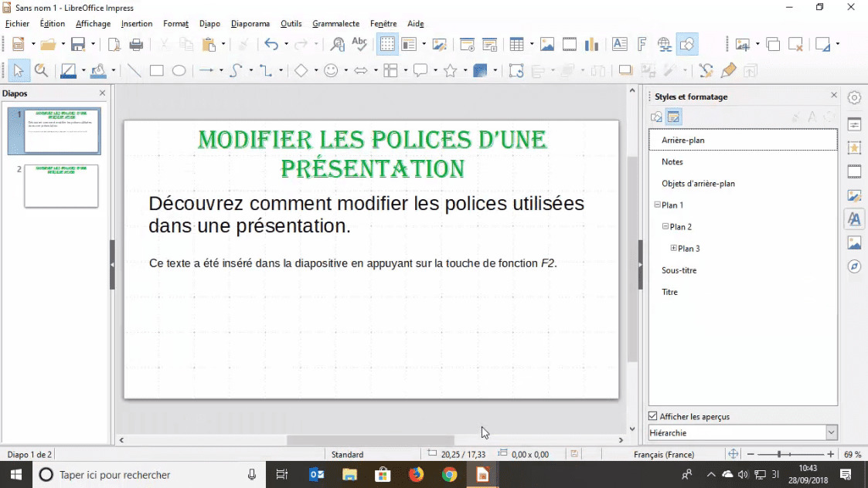Screen dimensions: 868x488
Task: Open the Affichage menu
Action: 93,24
